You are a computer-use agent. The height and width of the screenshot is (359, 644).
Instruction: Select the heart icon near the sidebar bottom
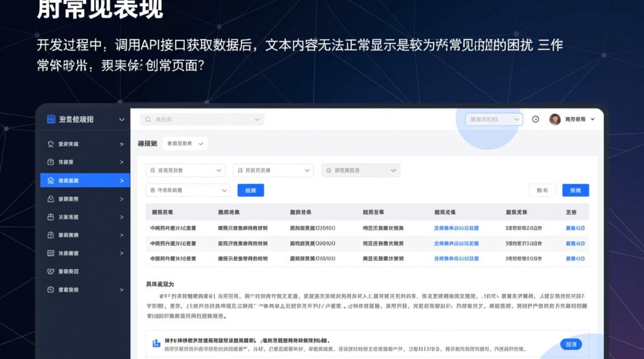pyautogui.click(x=51, y=271)
